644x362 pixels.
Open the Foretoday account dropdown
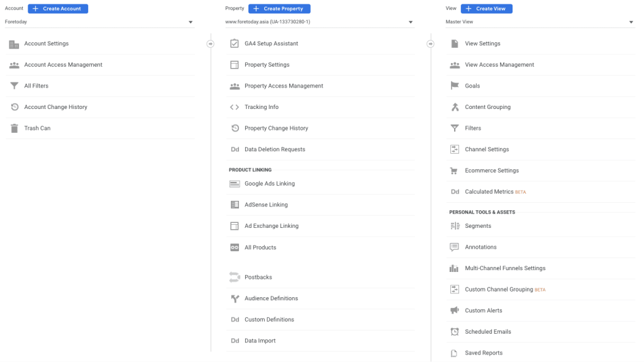(x=99, y=22)
